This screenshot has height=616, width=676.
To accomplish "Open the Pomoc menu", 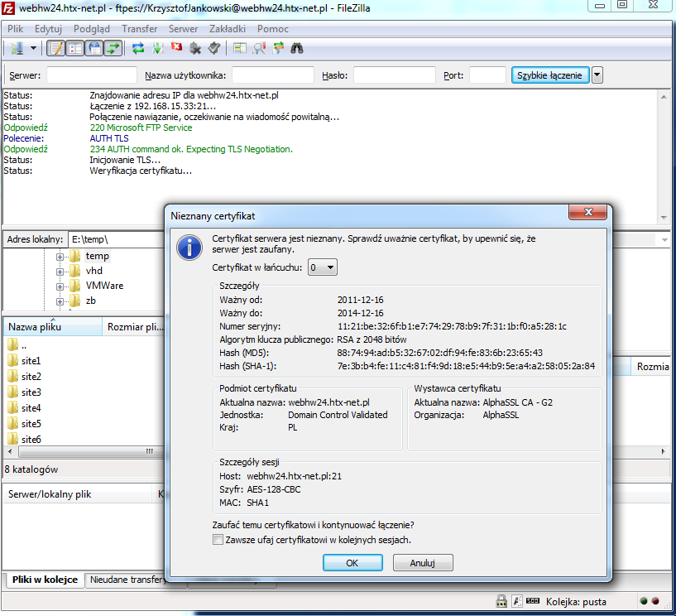I will (272, 29).
